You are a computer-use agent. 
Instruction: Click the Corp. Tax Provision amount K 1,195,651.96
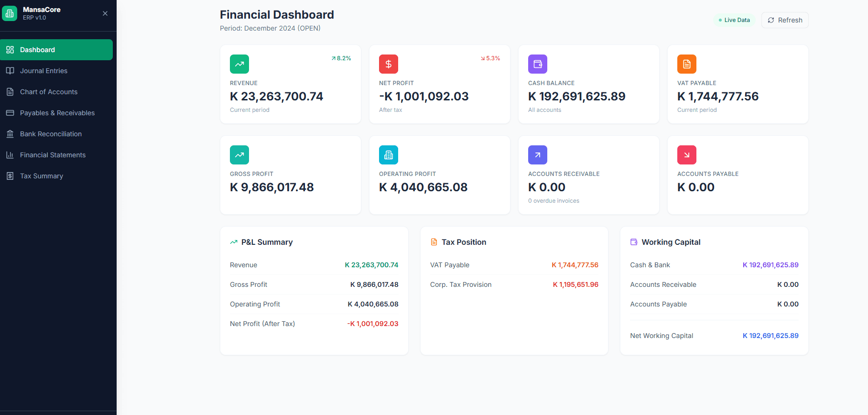[x=575, y=284]
